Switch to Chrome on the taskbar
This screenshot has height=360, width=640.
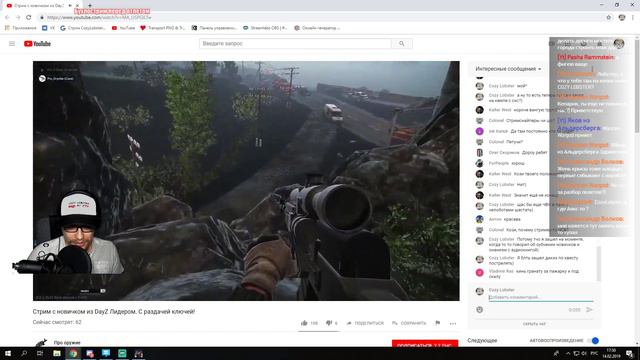click(x=73, y=353)
